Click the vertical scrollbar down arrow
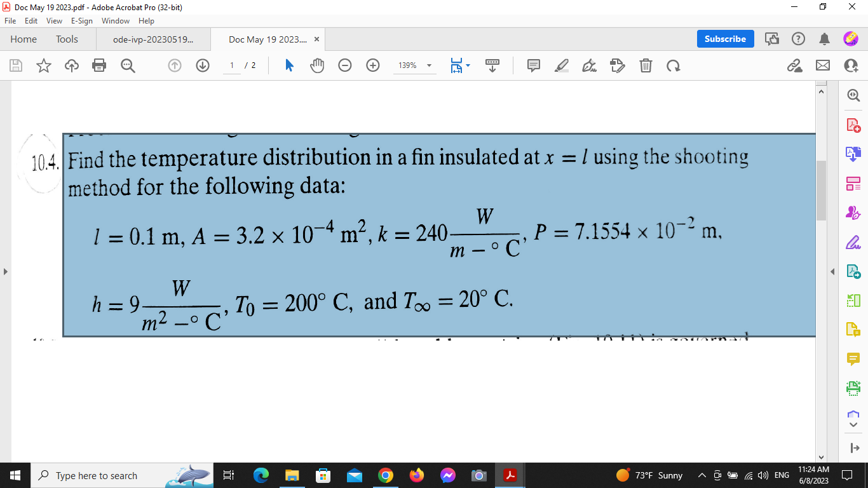This screenshot has width=868, height=488. tap(821, 457)
